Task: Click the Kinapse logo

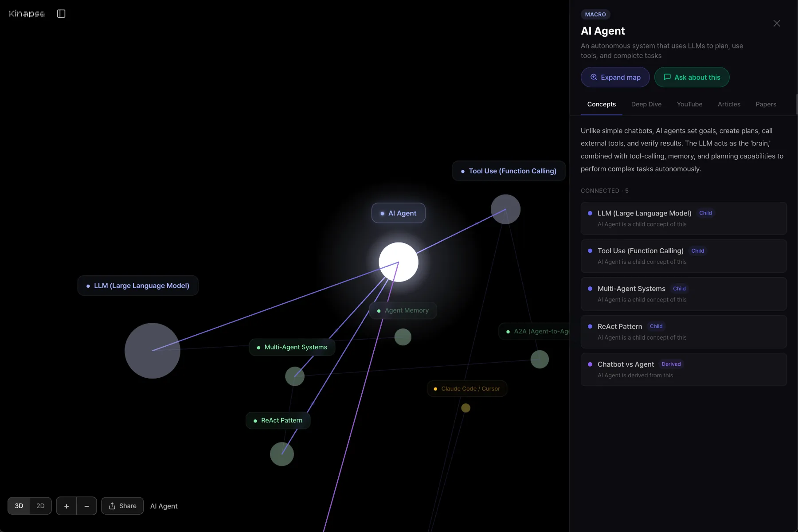Action: click(x=27, y=14)
